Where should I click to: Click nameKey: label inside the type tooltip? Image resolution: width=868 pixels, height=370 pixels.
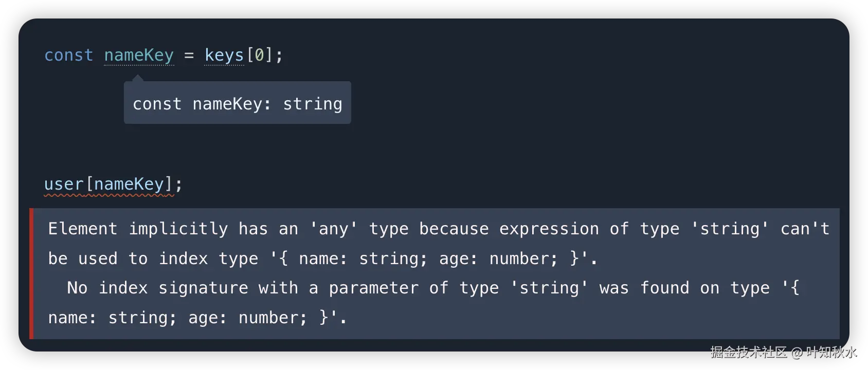(x=231, y=104)
